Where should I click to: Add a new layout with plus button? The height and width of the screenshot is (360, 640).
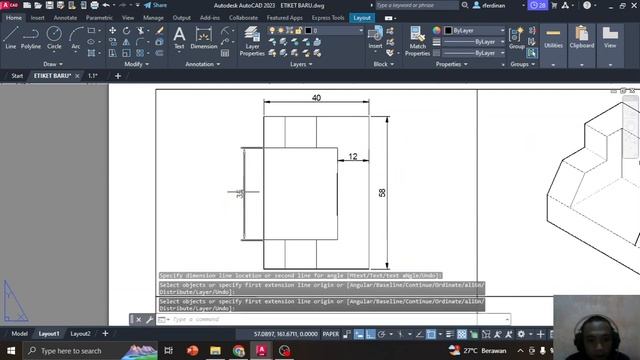pyautogui.click(x=105, y=334)
